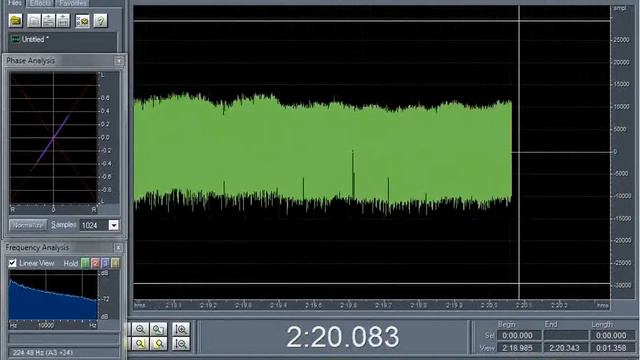The height and width of the screenshot is (360, 640).
Task: Click the Files panel show options icon
Action: pos(82,20)
